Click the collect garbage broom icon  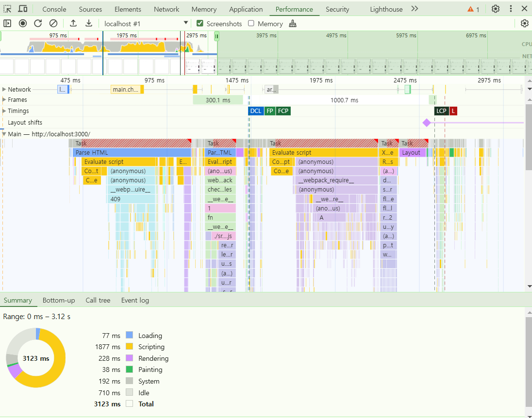click(x=293, y=23)
